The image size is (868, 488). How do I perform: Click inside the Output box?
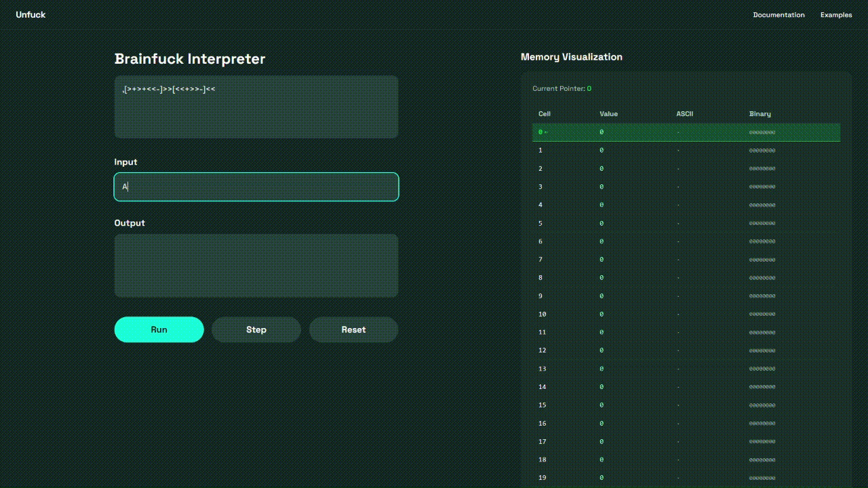(x=256, y=266)
